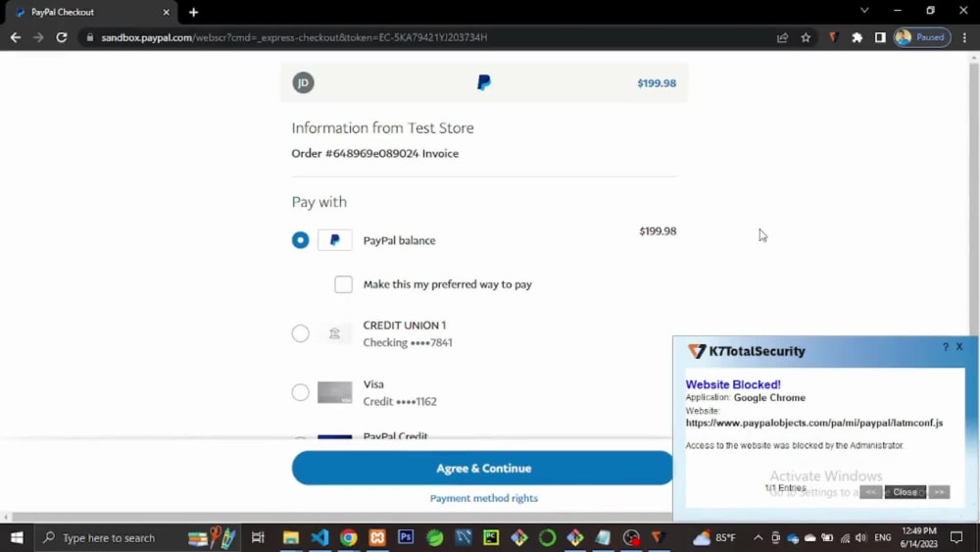The image size is (980, 552).
Task: Open the K7 security browser extension
Action: [833, 37]
